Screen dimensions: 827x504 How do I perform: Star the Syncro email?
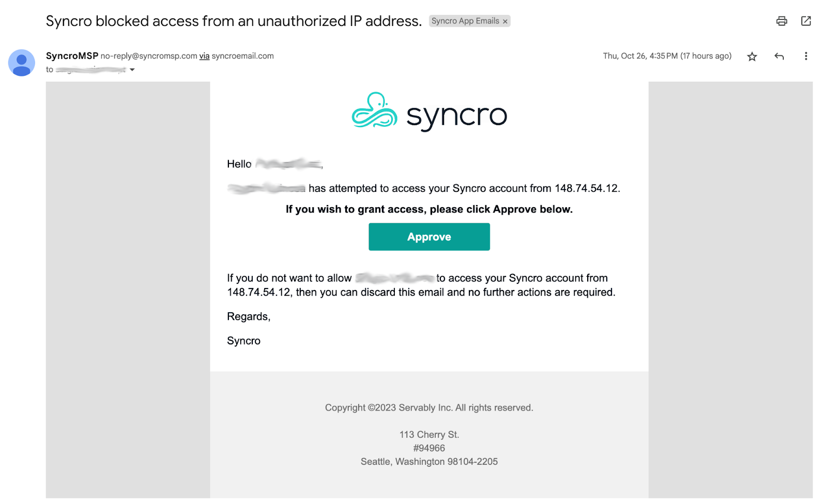tap(752, 56)
